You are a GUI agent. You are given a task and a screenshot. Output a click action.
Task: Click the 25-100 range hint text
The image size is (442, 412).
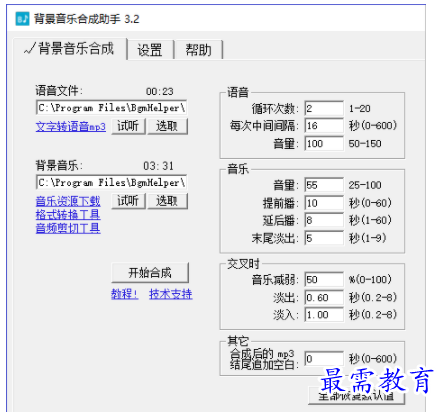point(365,185)
